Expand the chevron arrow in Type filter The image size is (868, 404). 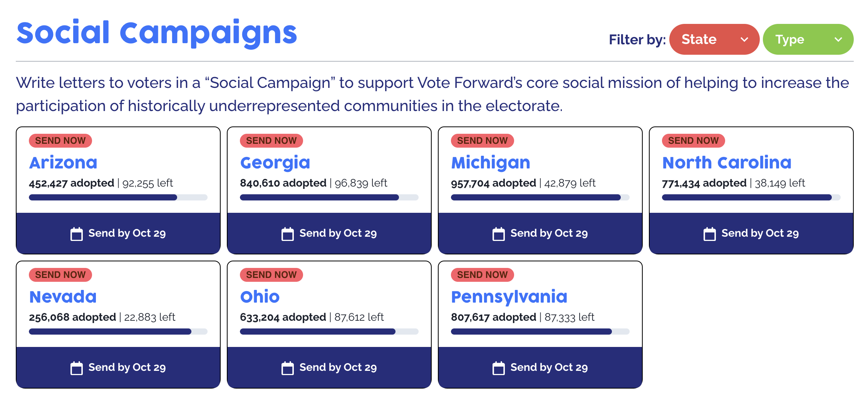point(838,39)
